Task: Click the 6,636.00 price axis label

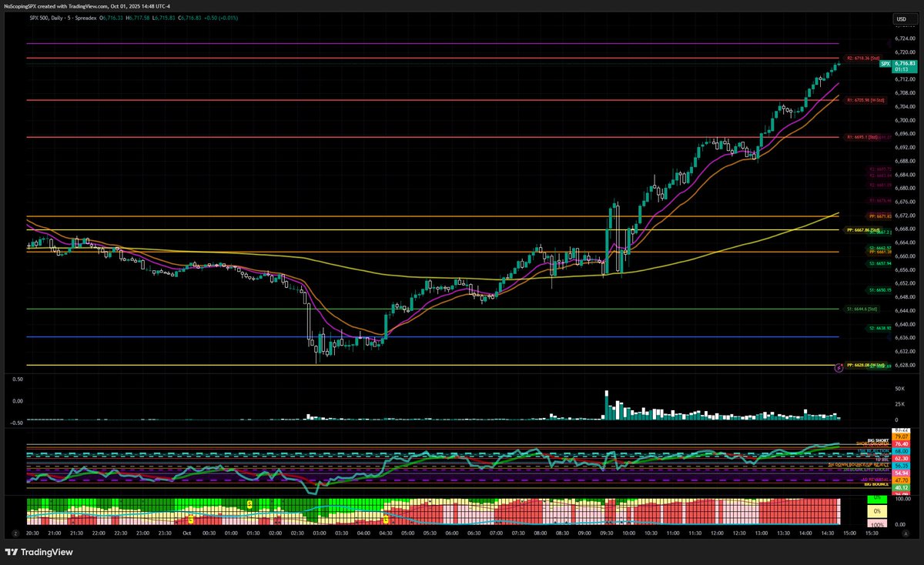Action: pos(904,338)
